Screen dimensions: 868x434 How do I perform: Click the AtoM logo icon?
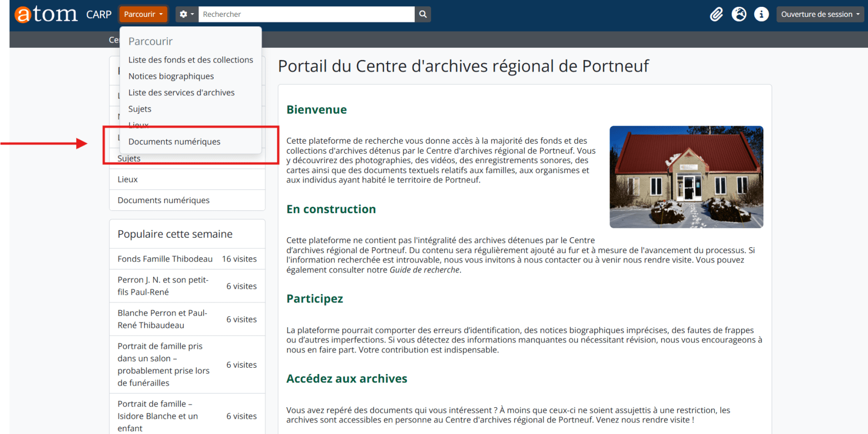point(46,14)
